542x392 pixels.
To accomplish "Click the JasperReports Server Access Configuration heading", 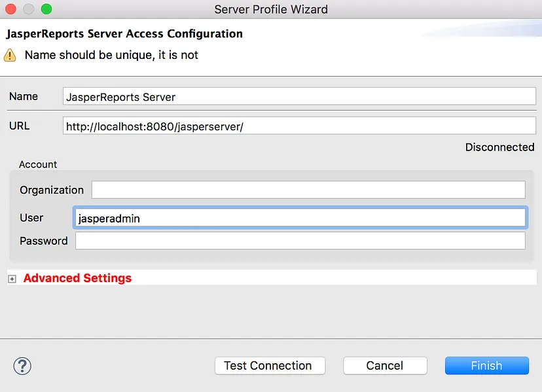I will pyautogui.click(x=124, y=34).
